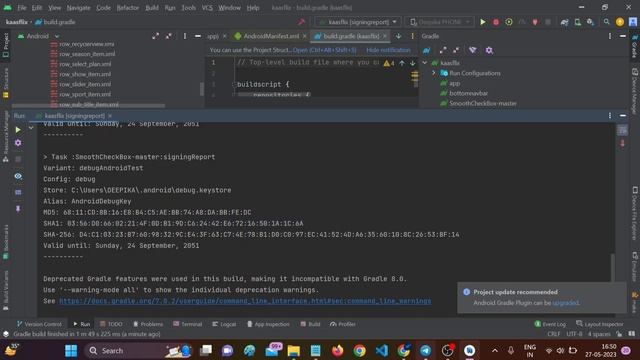Open the SDK Manager icon in toolbar
The height and width of the screenshot is (360, 640).
click(591, 22)
